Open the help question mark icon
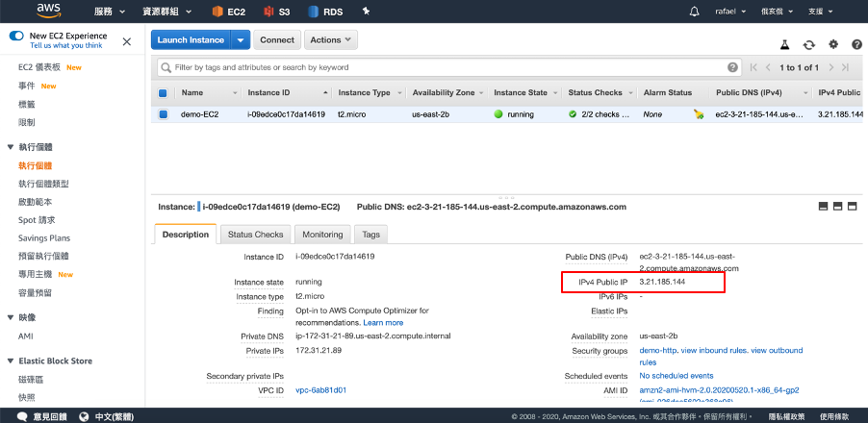The width and height of the screenshot is (868, 423). click(x=856, y=44)
